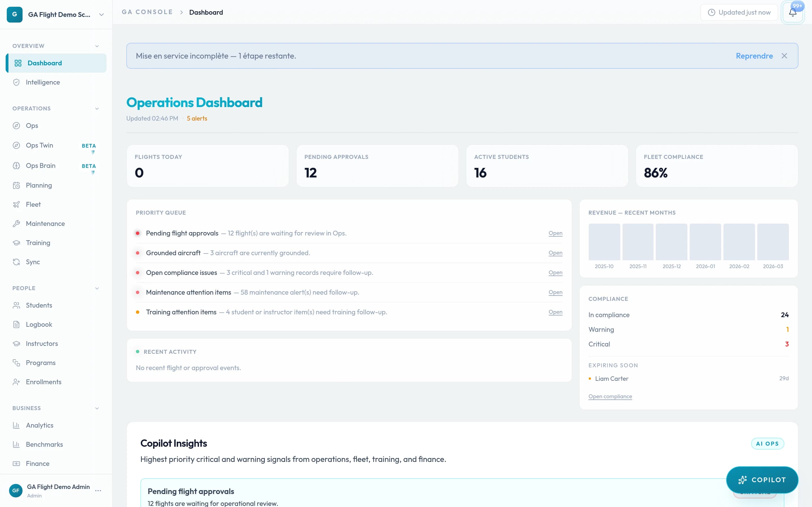Image resolution: width=812 pixels, height=507 pixels.
Task: Open Logbook in the sidebar
Action: click(x=39, y=324)
